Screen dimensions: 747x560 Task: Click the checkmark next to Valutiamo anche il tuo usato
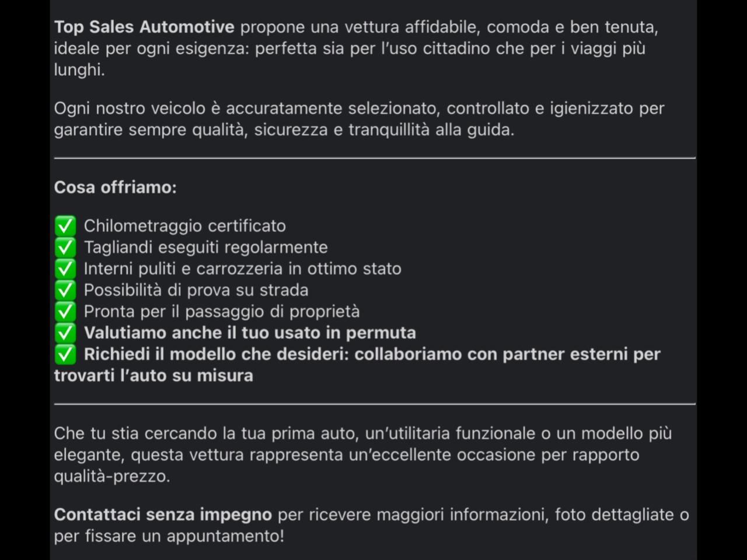click(65, 332)
